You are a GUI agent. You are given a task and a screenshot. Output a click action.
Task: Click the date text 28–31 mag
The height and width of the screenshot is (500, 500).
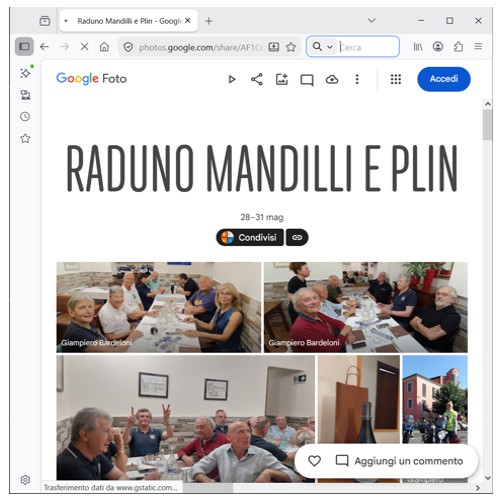point(262,217)
